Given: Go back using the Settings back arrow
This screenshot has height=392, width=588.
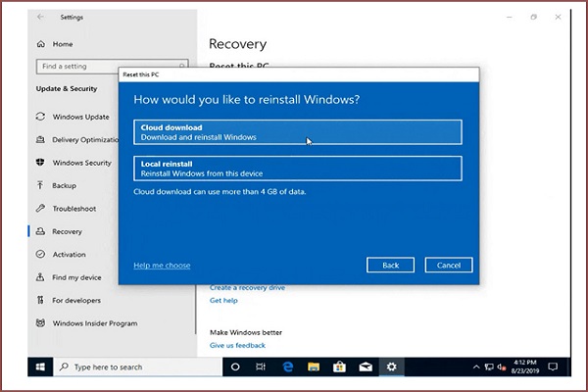Looking at the screenshot, I should (x=40, y=17).
